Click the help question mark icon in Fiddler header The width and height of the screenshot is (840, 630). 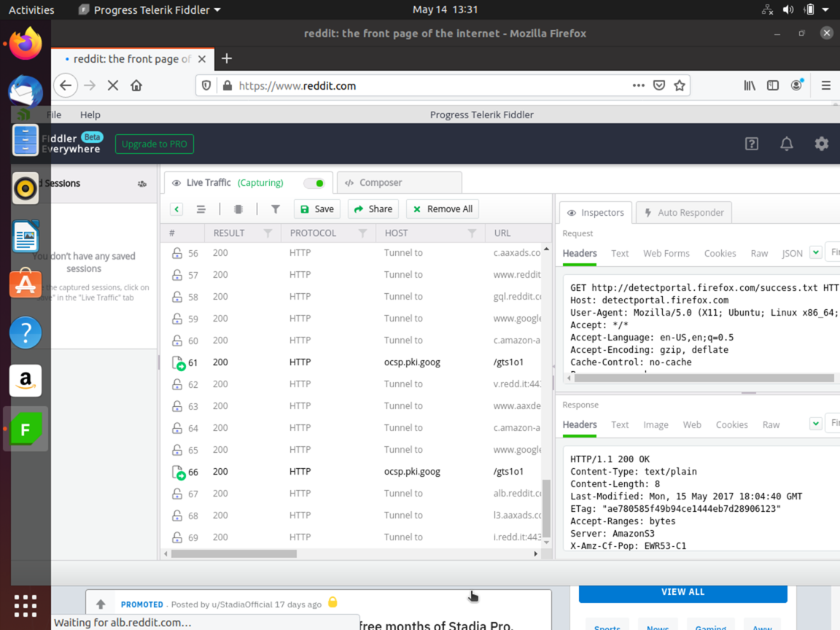pyautogui.click(x=752, y=144)
